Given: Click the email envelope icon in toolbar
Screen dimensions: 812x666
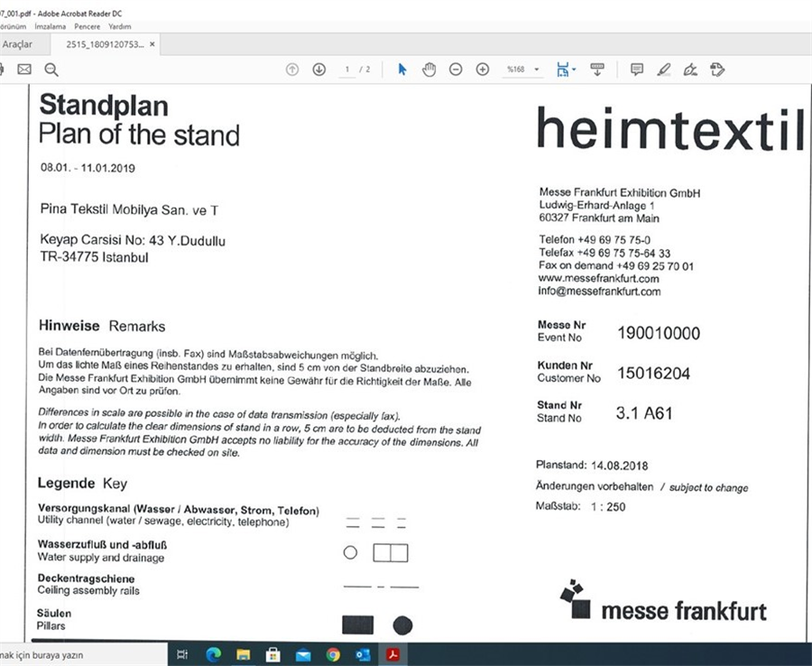Looking at the screenshot, I should 24,69.
